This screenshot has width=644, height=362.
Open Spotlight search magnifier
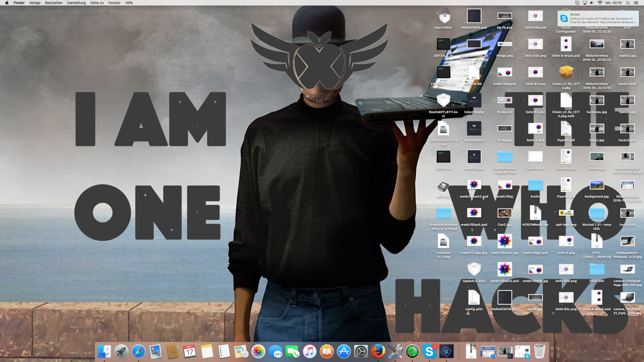628,3
